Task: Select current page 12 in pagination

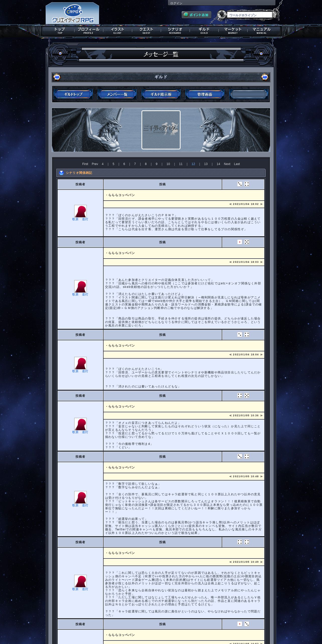Action: pos(193,164)
